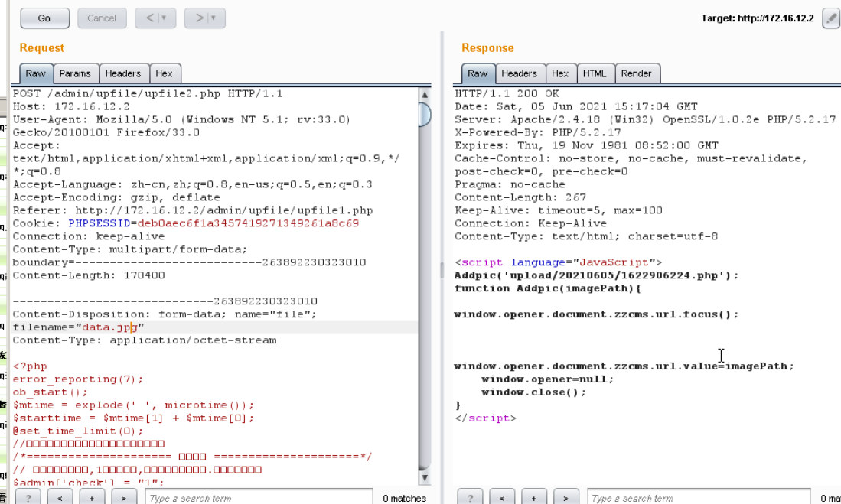Click response search next match button
This screenshot has height=504, width=841.
tap(566, 498)
